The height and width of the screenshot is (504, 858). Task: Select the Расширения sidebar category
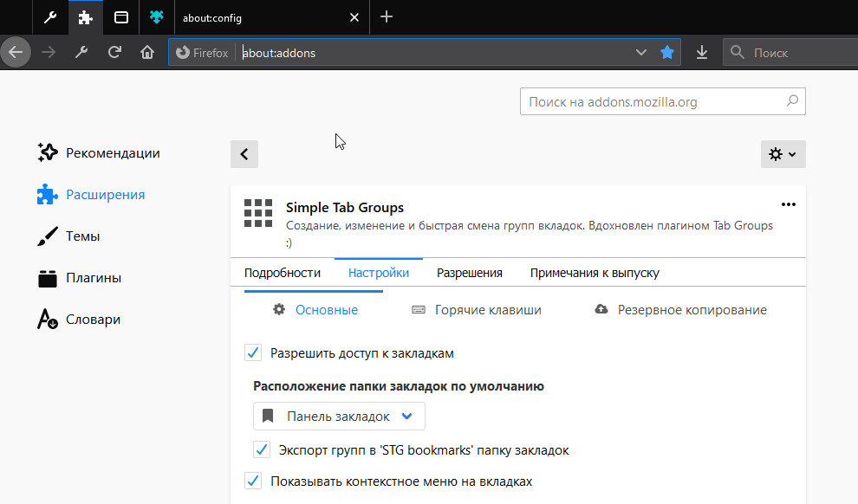pyautogui.click(x=91, y=195)
